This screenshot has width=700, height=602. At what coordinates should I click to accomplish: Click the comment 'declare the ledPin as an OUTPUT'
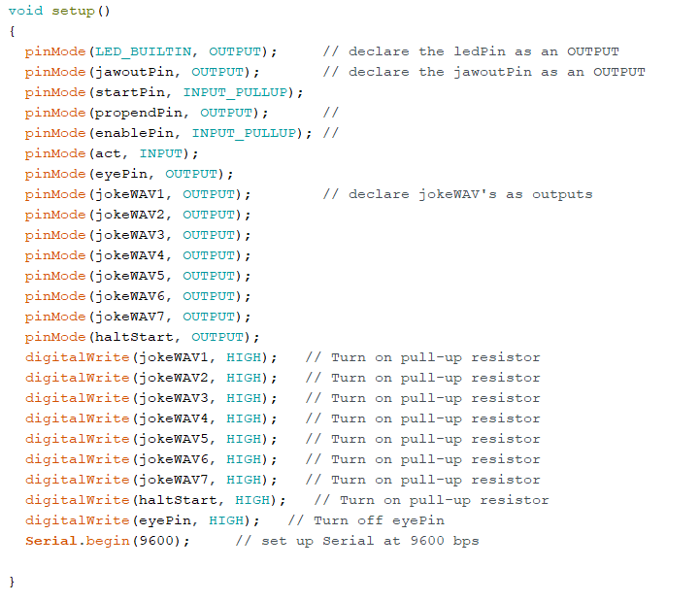coord(471,51)
